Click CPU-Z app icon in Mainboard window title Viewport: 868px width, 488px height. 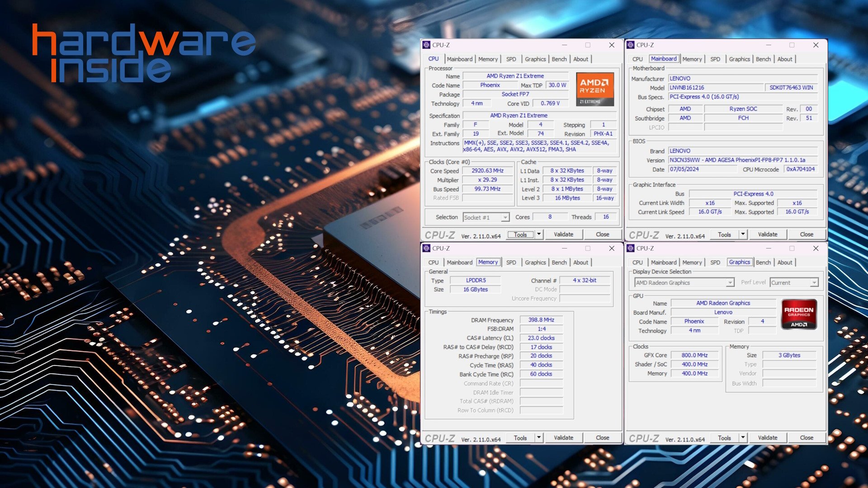click(631, 45)
